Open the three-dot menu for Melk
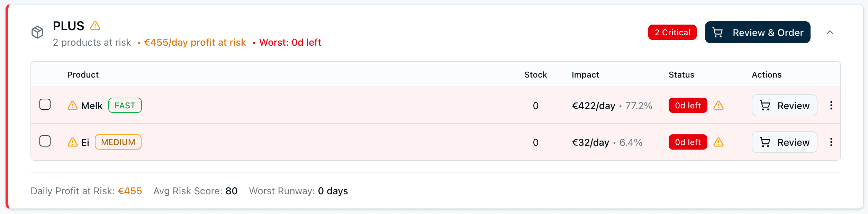868x214 pixels. click(x=831, y=106)
